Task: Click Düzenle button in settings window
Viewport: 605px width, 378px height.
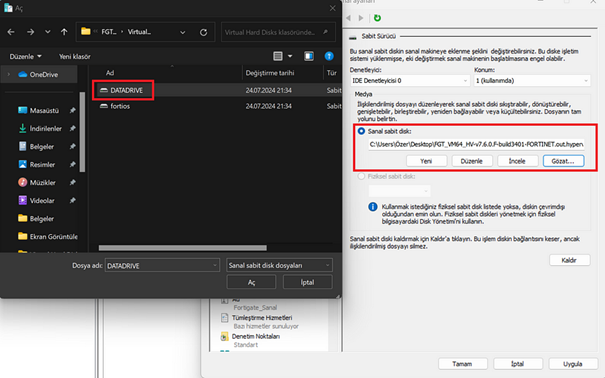Action: [x=472, y=161]
